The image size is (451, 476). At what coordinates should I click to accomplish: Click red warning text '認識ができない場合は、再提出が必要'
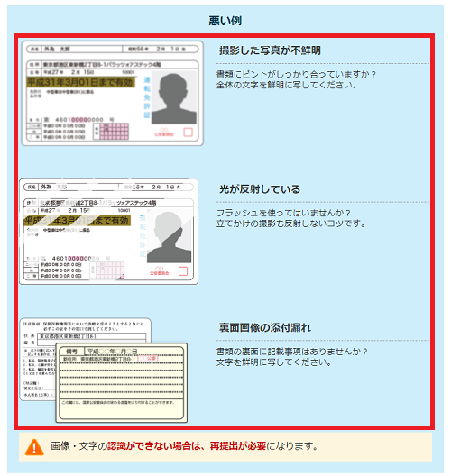[x=187, y=446]
